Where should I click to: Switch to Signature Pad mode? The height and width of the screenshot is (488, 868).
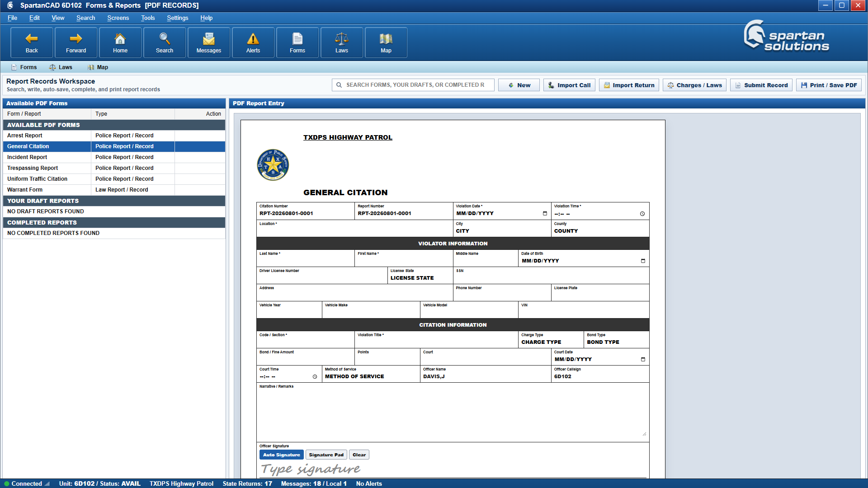coord(326,455)
